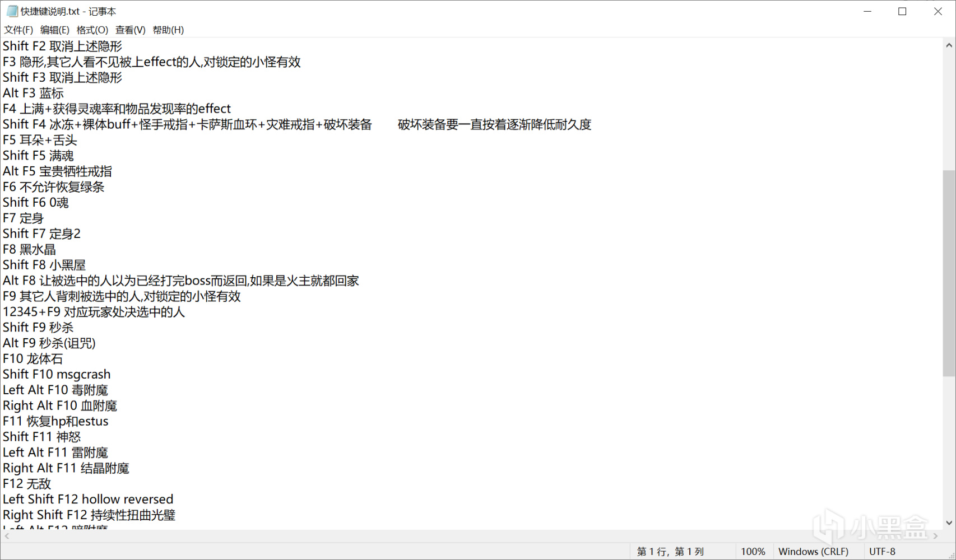
Task: Open the 编辑(E) menu
Action: tap(55, 30)
